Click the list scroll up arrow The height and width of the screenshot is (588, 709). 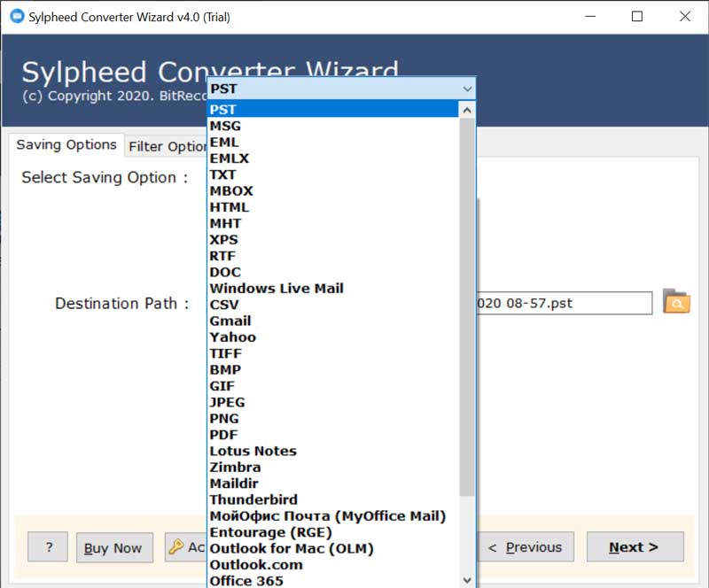(x=467, y=110)
